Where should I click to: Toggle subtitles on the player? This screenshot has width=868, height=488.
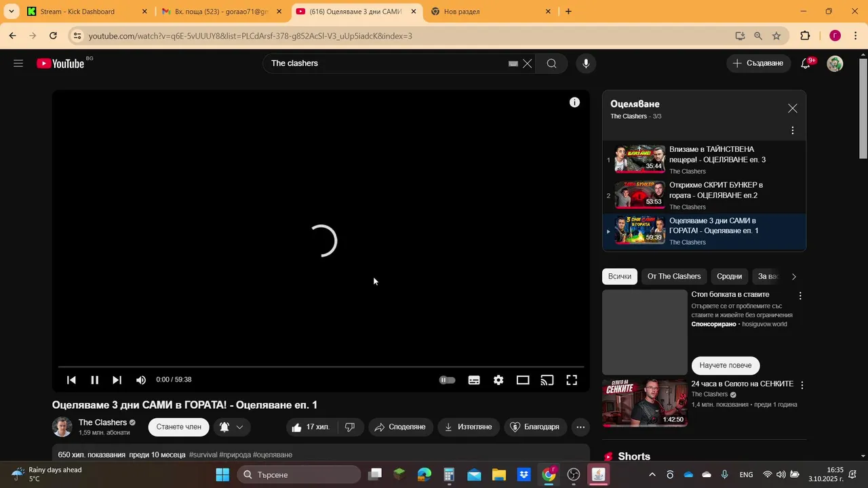[x=474, y=380]
